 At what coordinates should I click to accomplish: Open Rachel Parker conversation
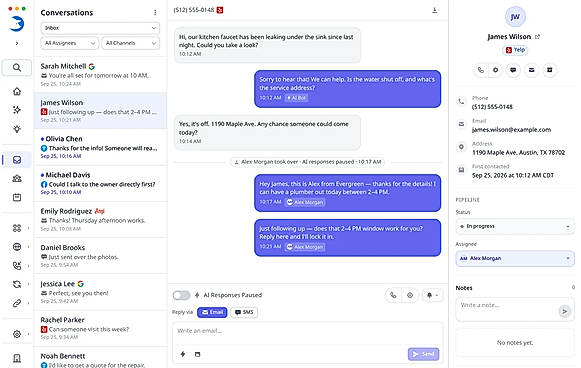coord(100,328)
